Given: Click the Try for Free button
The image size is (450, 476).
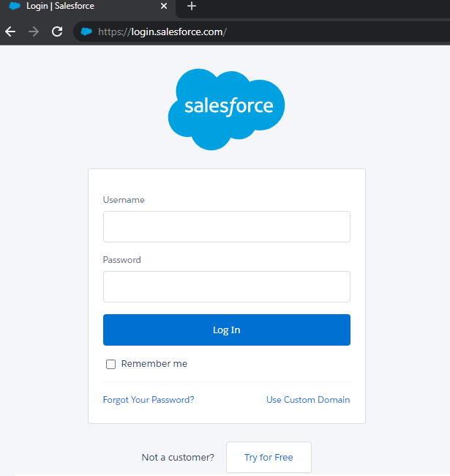Looking at the screenshot, I should click(269, 458).
